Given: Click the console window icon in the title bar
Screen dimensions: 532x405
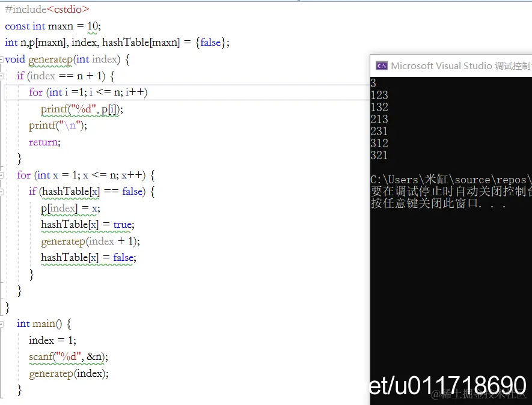Looking at the screenshot, I should (x=382, y=66).
